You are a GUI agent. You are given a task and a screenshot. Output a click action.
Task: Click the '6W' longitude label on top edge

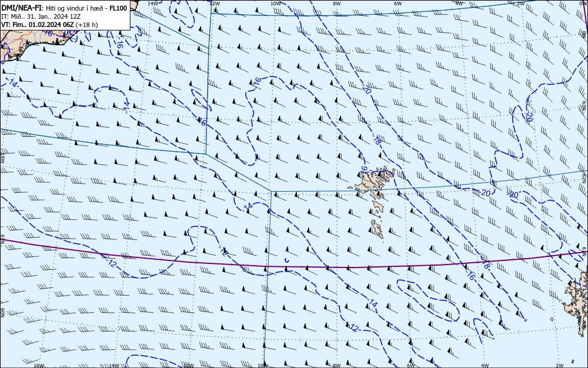click(398, 4)
